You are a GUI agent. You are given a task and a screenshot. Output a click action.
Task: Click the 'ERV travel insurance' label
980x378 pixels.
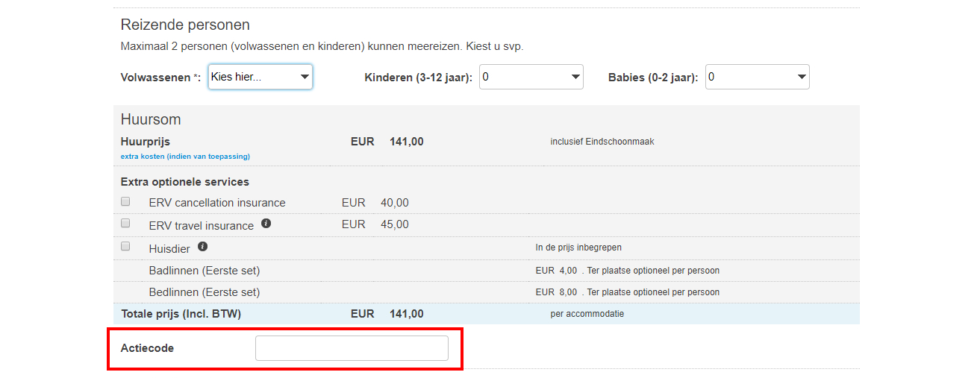(x=202, y=225)
